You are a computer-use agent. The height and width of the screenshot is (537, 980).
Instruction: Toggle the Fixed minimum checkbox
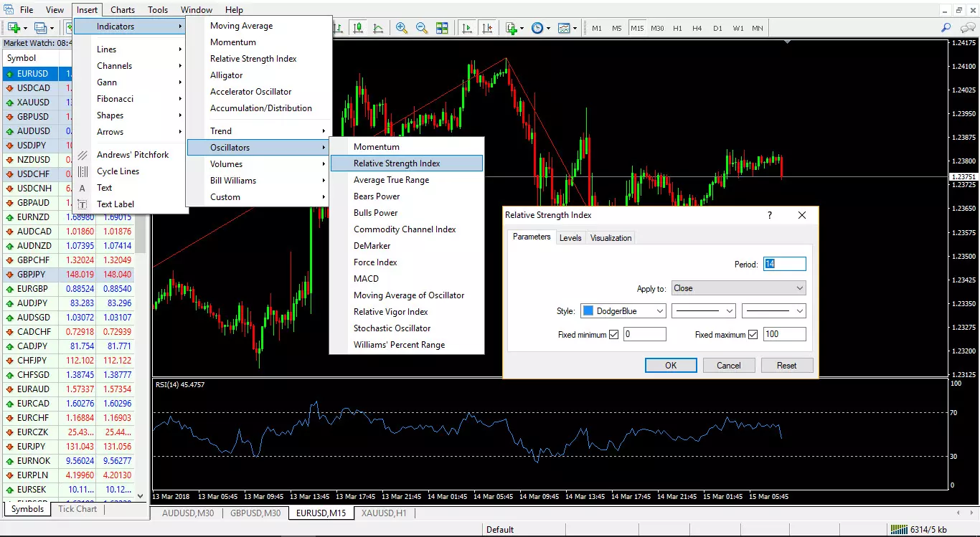tap(613, 334)
